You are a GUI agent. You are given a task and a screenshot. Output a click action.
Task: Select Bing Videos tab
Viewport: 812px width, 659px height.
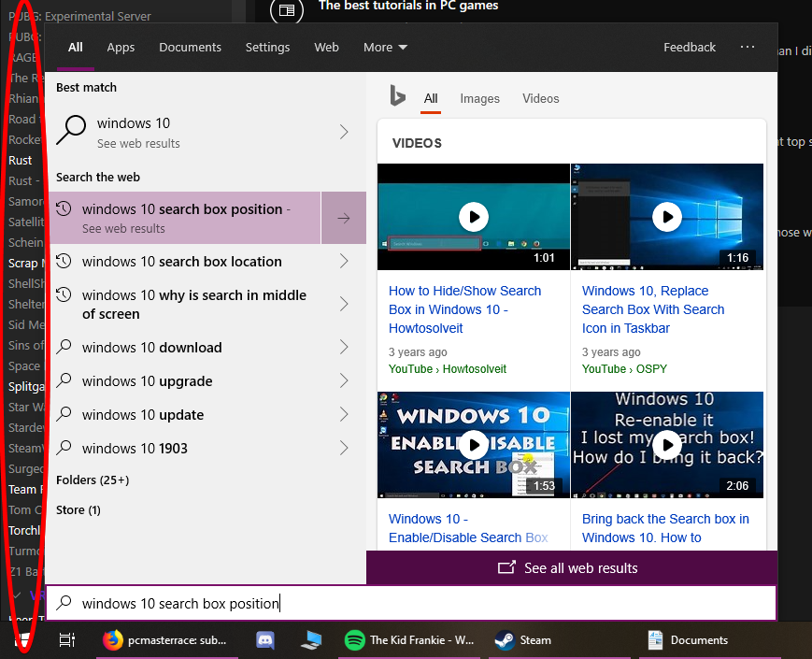tap(541, 98)
